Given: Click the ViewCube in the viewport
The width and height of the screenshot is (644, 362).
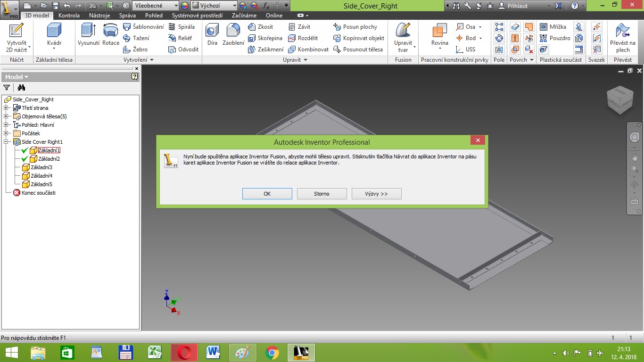Looking at the screenshot, I should 620,100.
